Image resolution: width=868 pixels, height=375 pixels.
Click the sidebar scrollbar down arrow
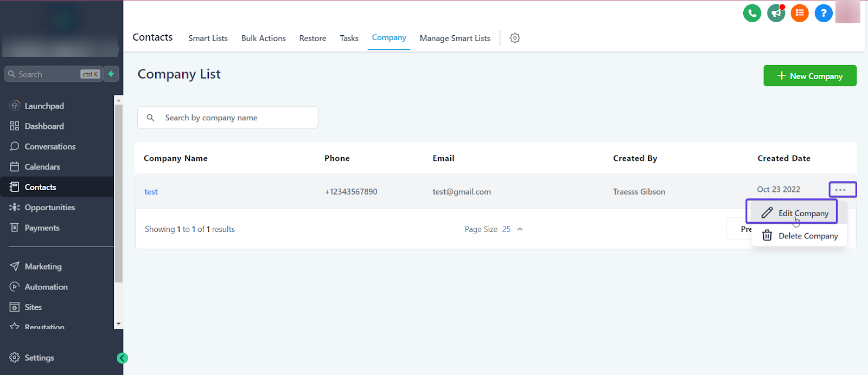point(118,324)
